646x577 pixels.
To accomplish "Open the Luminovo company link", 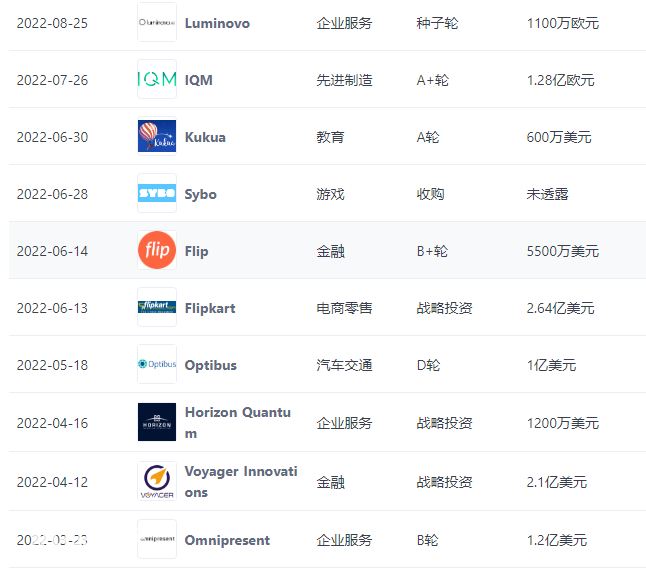I will [x=217, y=23].
